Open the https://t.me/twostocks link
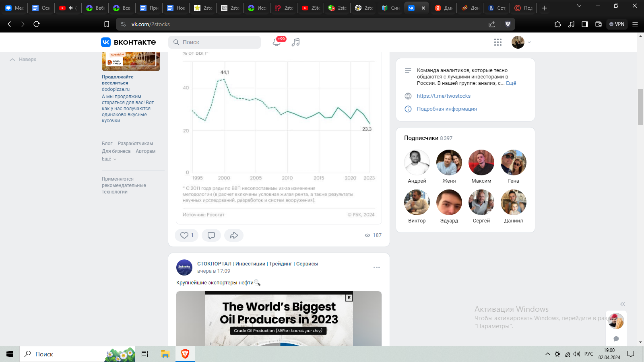Viewport: 644px width, 362px height. coord(444,96)
